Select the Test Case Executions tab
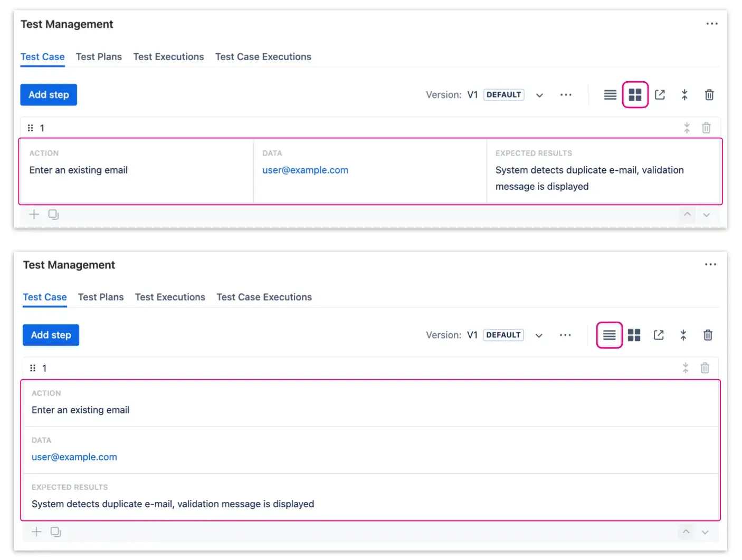Screen dimensions: 742x560 (x=263, y=56)
